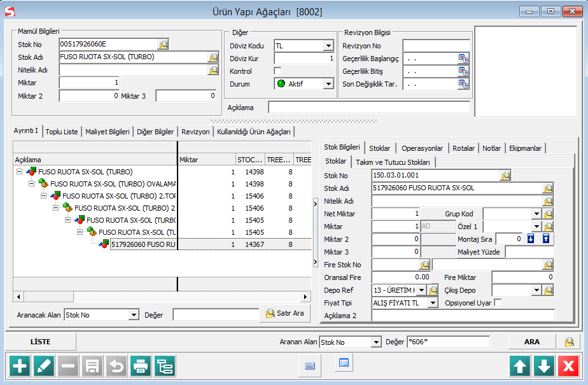Screen dimensions: 588x385
Task: Switch to the Maliyet Bilgileri tab
Action: coord(108,132)
